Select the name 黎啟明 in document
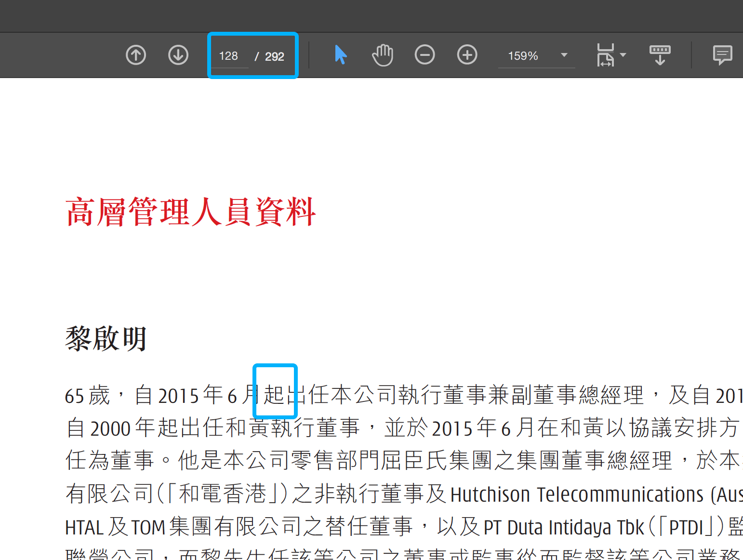743x560 pixels. pos(105,339)
